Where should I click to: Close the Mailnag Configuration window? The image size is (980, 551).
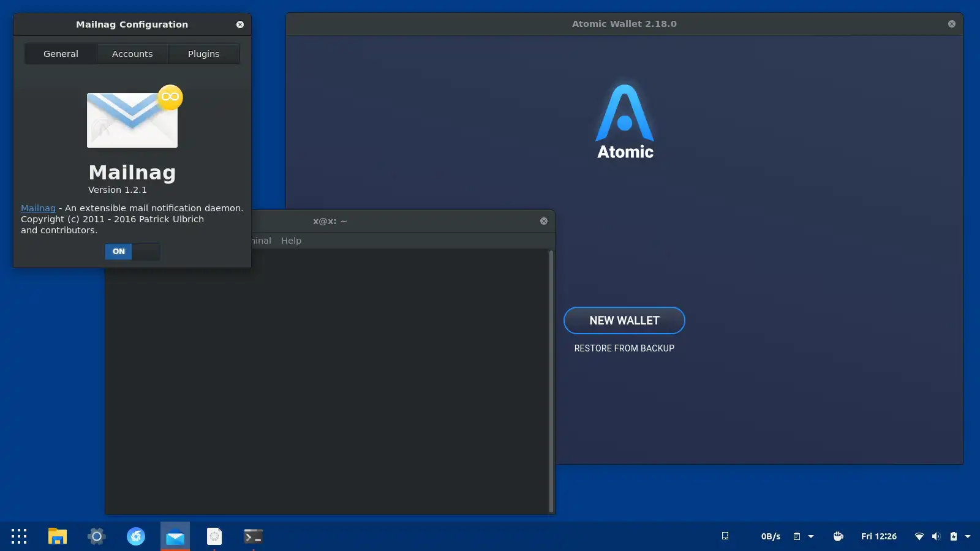click(240, 24)
